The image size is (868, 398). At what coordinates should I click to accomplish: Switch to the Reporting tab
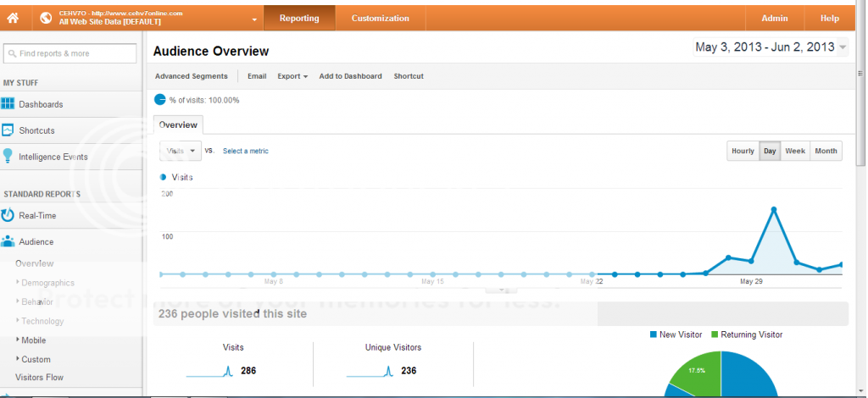[x=299, y=19]
